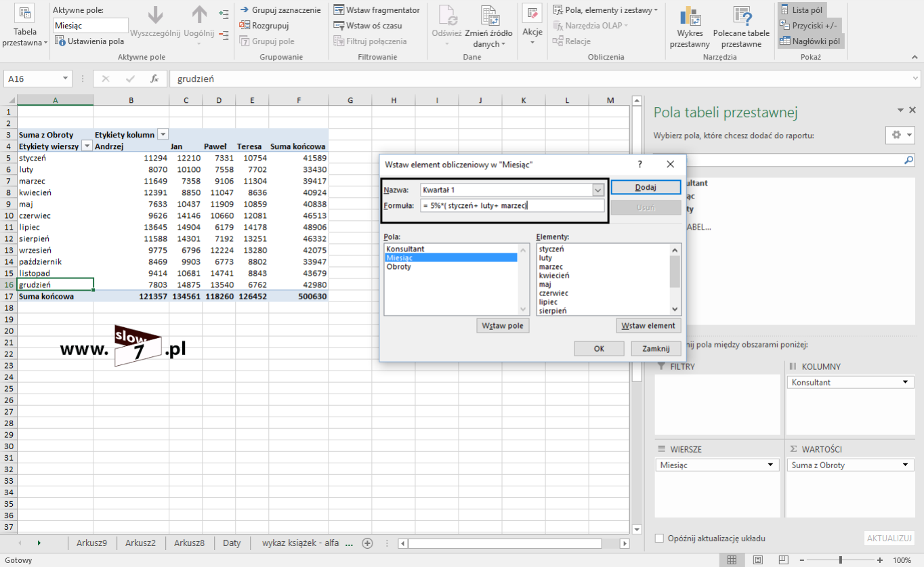Switch to the Daty sheet tab
Image resolution: width=924 pixels, height=567 pixels.
click(232, 543)
